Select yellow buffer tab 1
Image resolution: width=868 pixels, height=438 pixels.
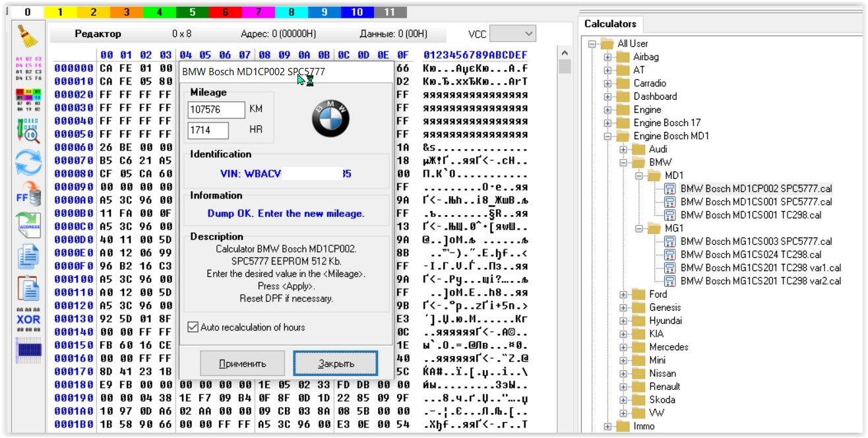tap(61, 12)
